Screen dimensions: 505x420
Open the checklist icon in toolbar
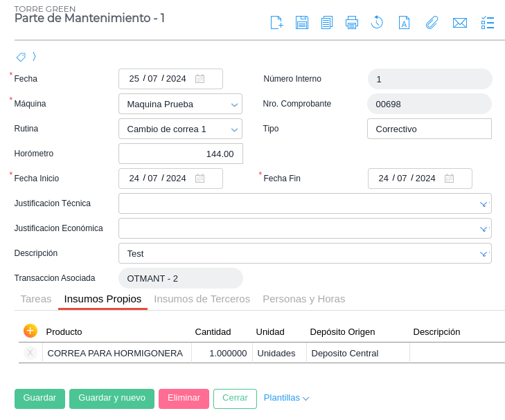488,23
